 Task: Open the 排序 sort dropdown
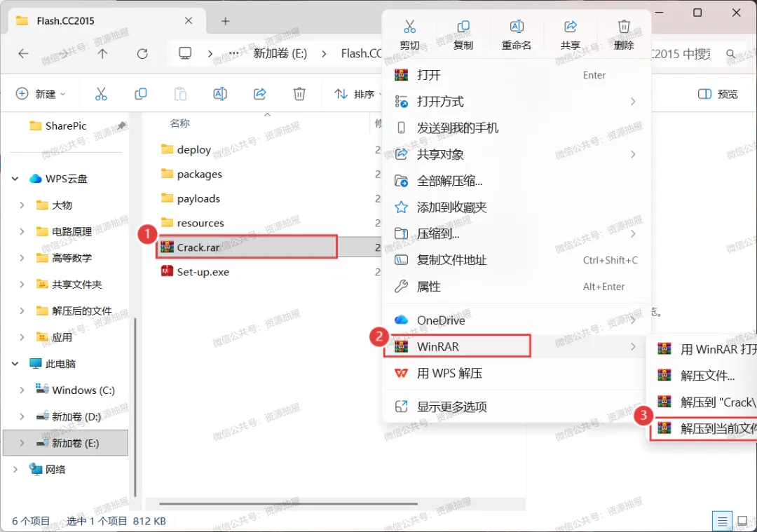pos(357,94)
